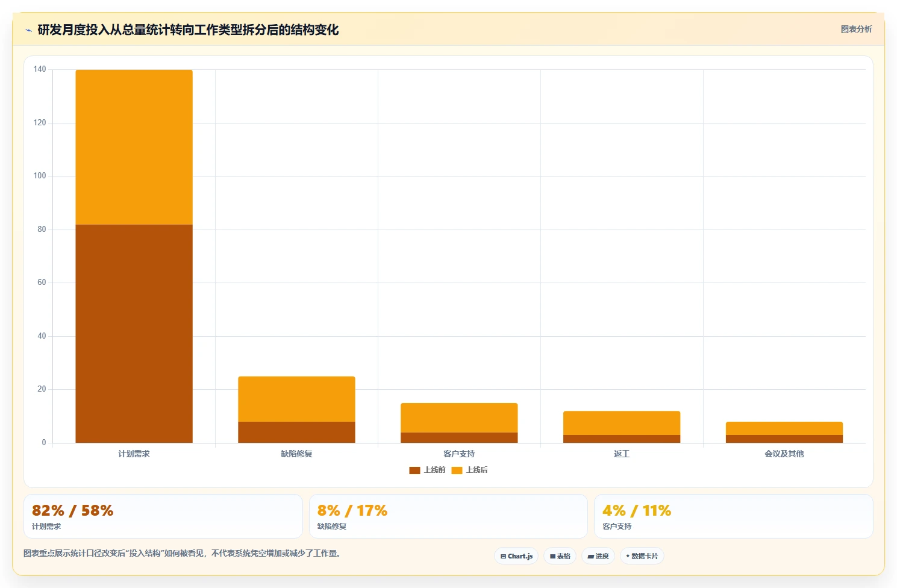Click the 上线前 legend label
The image size is (897, 588).
click(434, 470)
